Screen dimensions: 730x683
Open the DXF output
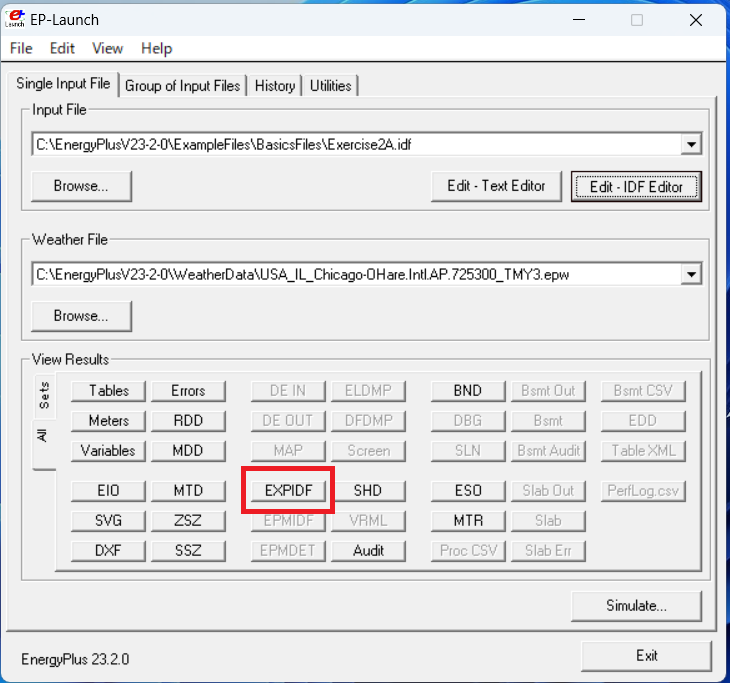108,551
